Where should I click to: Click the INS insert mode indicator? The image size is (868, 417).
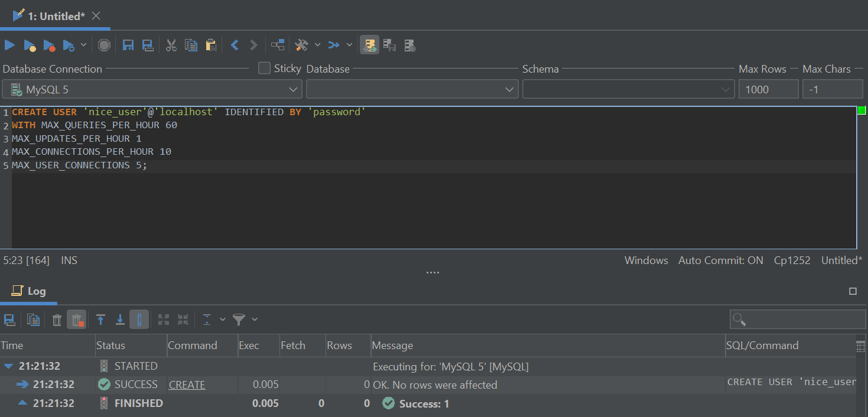pyautogui.click(x=69, y=260)
